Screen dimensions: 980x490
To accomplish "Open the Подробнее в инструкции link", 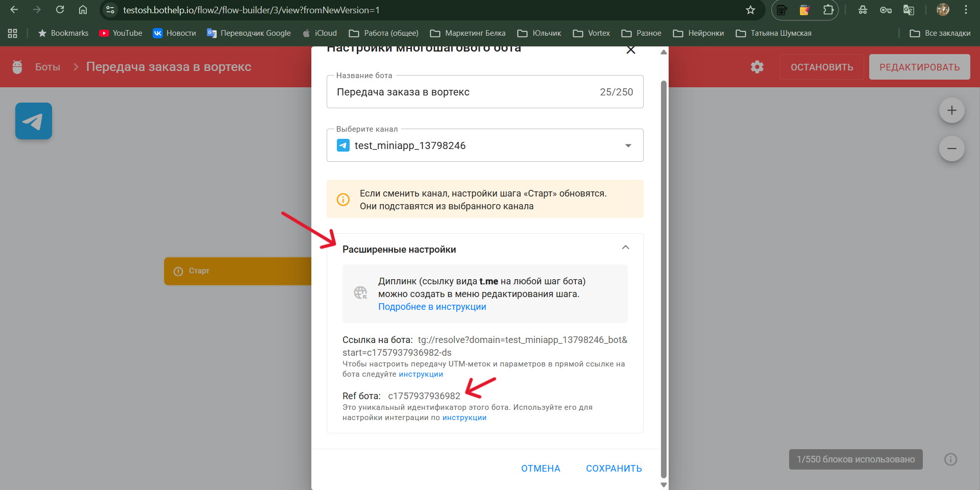I will [432, 307].
